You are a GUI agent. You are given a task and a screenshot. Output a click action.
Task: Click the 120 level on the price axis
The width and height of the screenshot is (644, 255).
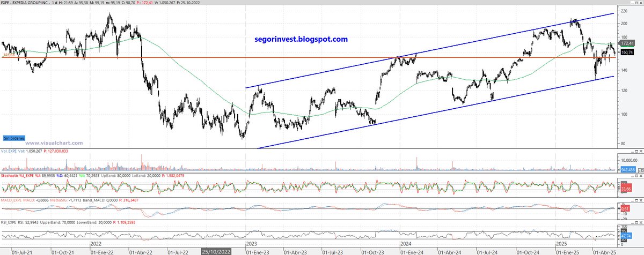[x=624, y=90]
